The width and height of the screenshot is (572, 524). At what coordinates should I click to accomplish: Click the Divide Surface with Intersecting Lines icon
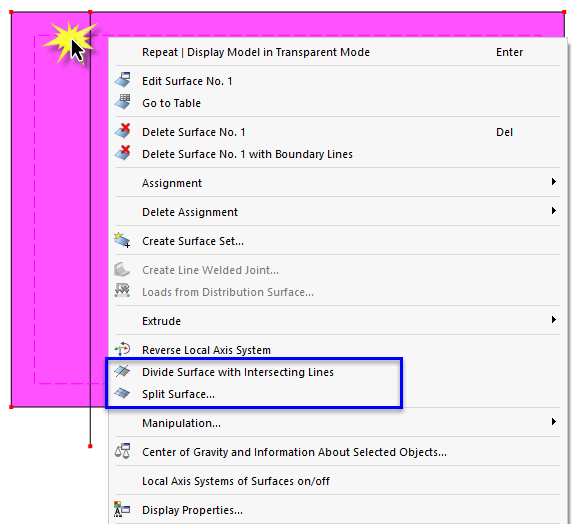click(x=122, y=371)
